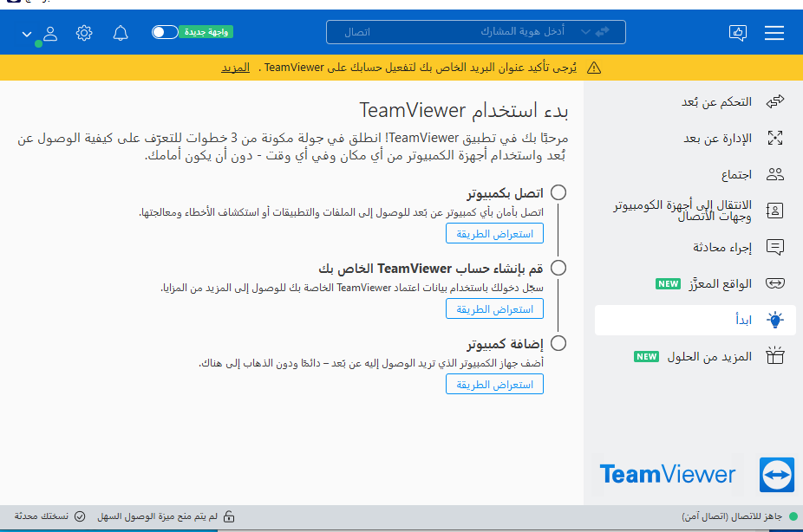Toggle the واجهة جديدة switch
Viewport: 803px width, 532px height.
point(165,32)
